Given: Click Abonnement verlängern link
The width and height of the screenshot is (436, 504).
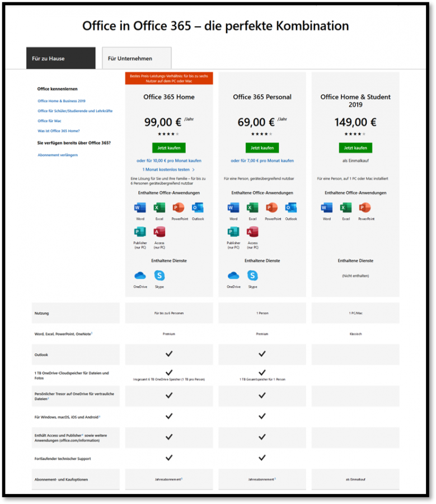Looking at the screenshot, I should coord(58,155).
